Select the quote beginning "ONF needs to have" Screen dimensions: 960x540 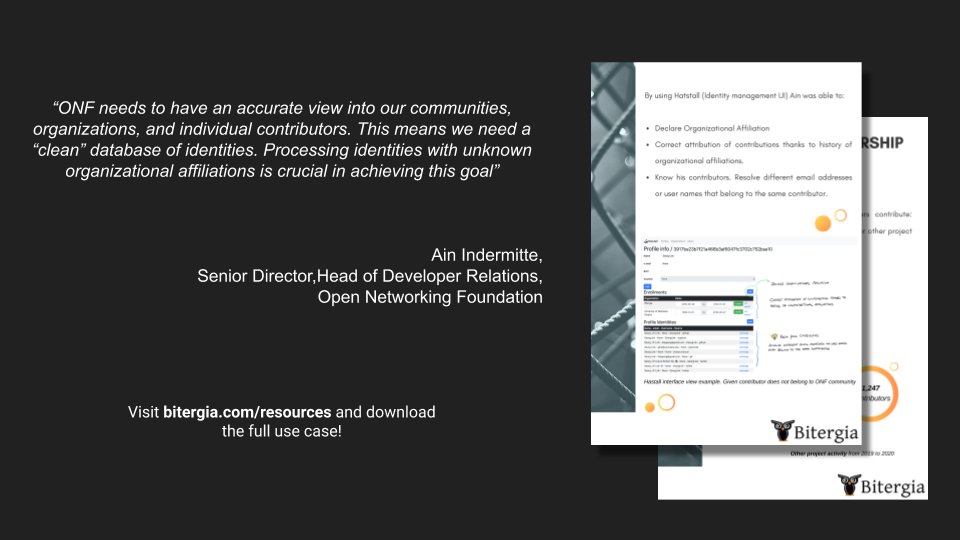point(282,140)
